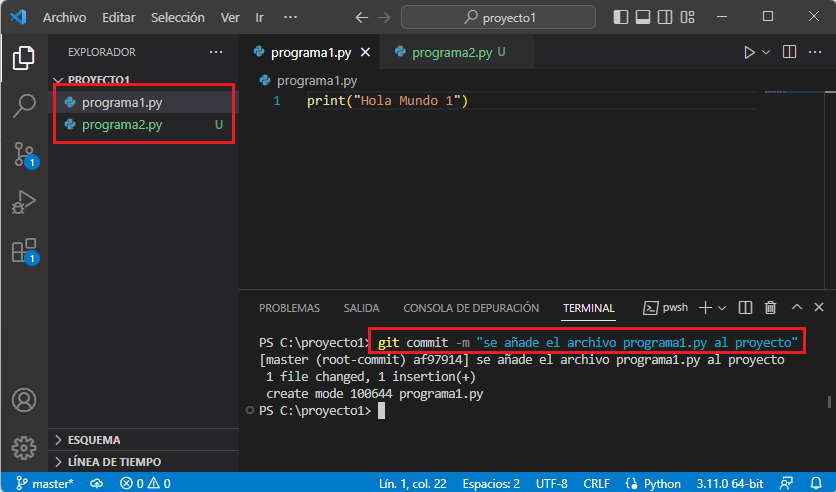836x492 pixels.
Task: Open Source Control view with 1 badge
Action: point(25,155)
